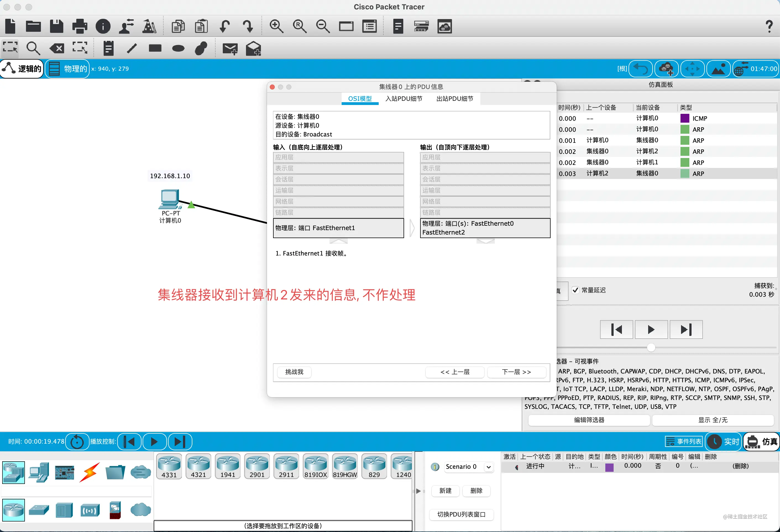Viewport: 780px width, 532px height.
Task: Select the End Devices category icon
Action: pos(39,472)
